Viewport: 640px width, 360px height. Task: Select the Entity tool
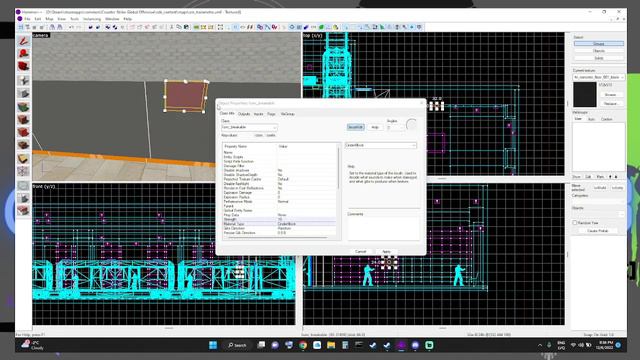click(x=23, y=80)
